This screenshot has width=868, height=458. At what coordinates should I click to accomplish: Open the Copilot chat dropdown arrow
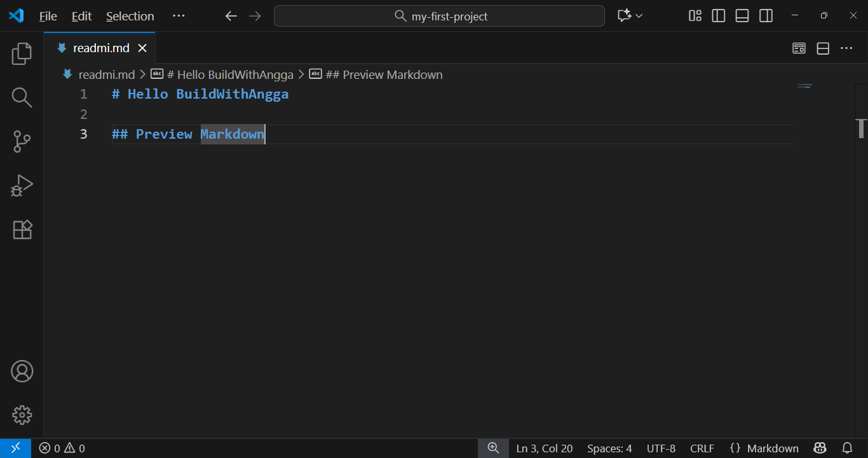(639, 16)
